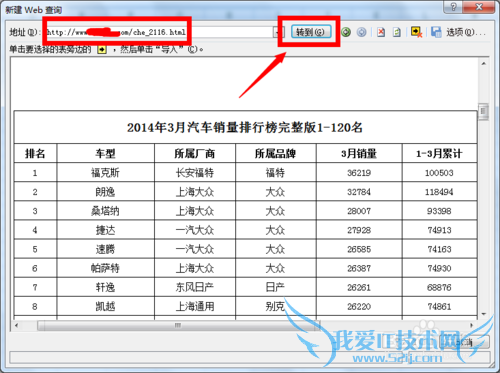
Task: Click the Refresh page icon
Action: tap(397, 32)
